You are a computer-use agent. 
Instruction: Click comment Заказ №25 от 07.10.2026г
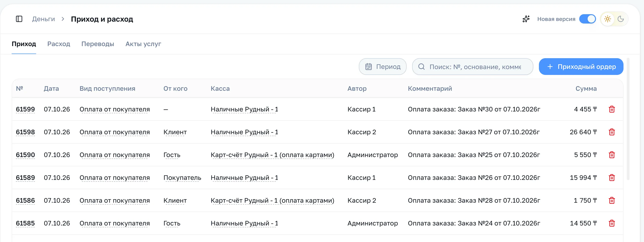click(x=499, y=155)
